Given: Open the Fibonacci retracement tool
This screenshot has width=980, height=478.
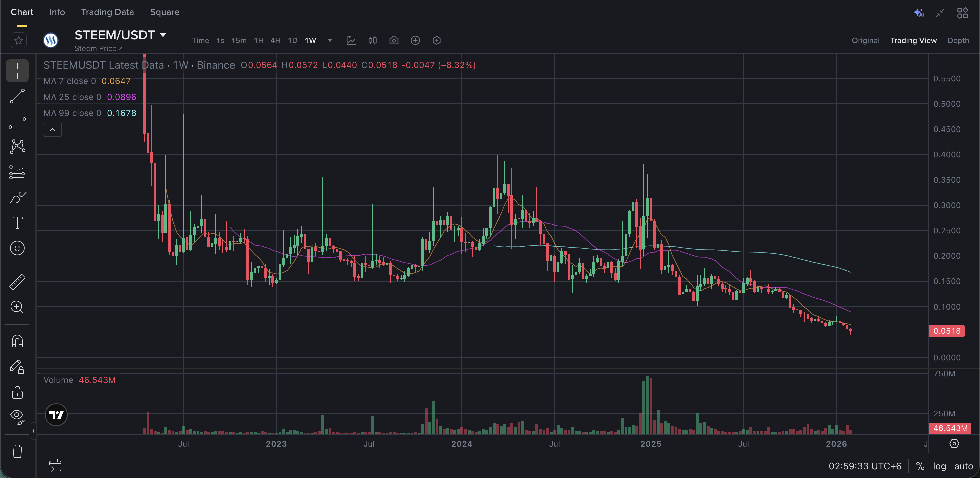Looking at the screenshot, I should pyautogui.click(x=17, y=121).
